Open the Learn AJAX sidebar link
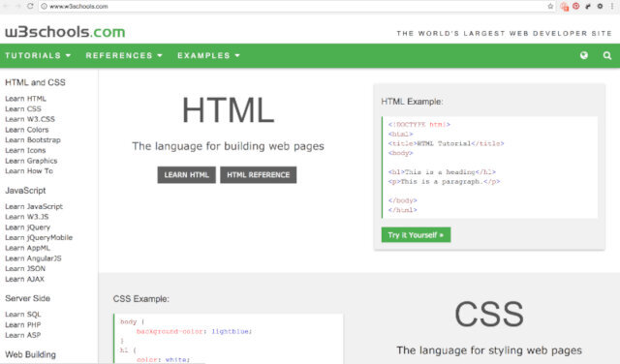 click(x=24, y=279)
